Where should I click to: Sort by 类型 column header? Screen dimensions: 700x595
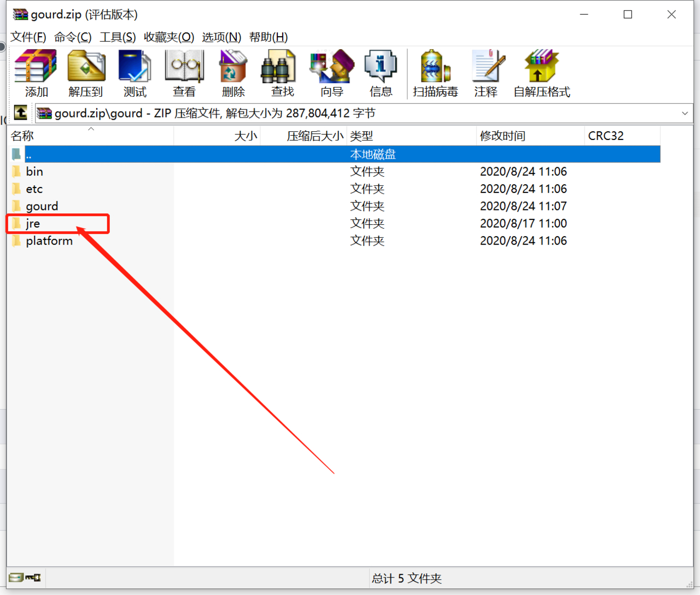[411, 136]
